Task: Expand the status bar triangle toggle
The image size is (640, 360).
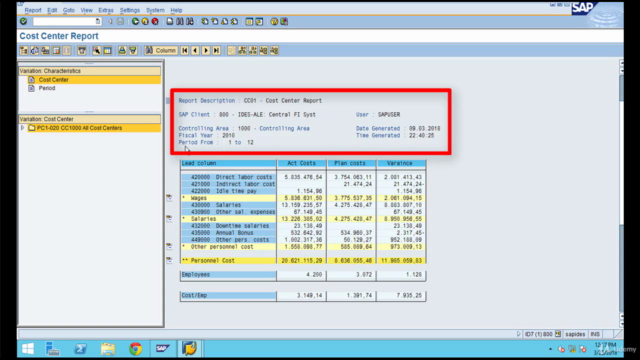Action: 518,334
